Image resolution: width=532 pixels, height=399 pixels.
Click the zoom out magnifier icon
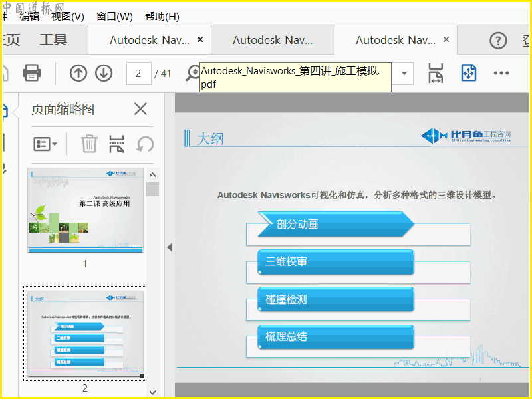(193, 73)
